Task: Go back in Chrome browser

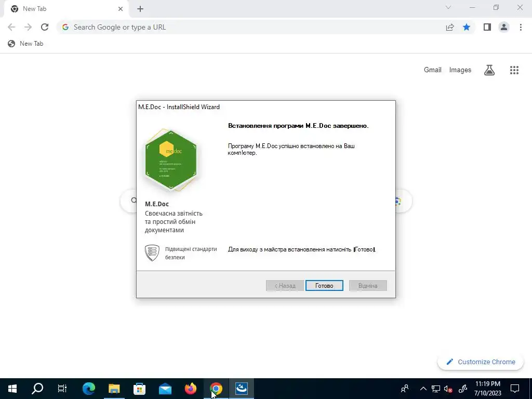Action: coord(11,27)
